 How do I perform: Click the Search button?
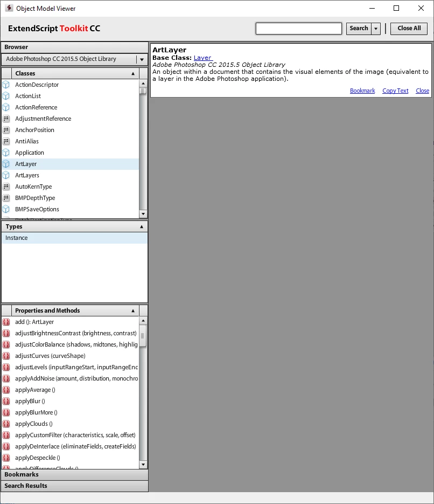tap(359, 29)
